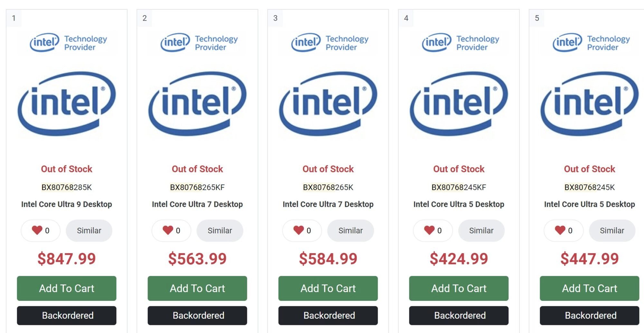644x333 pixels.
Task: Click the heart icon for BX80768265K
Action: (298, 230)
